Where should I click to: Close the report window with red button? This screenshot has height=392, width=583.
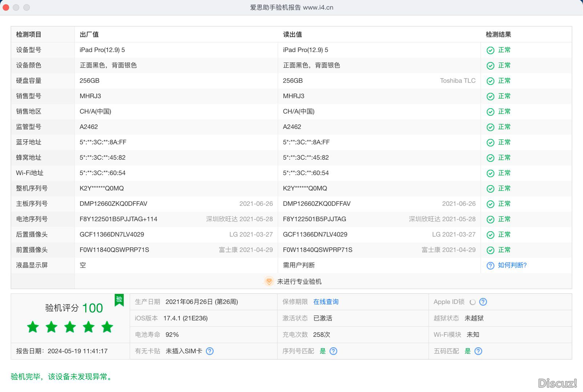coord(6,7)
